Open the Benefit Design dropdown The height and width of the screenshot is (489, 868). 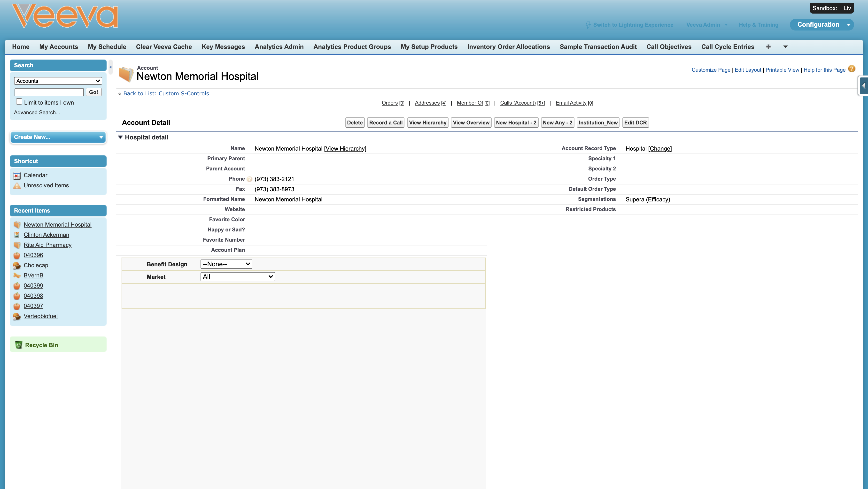(226, 264)
